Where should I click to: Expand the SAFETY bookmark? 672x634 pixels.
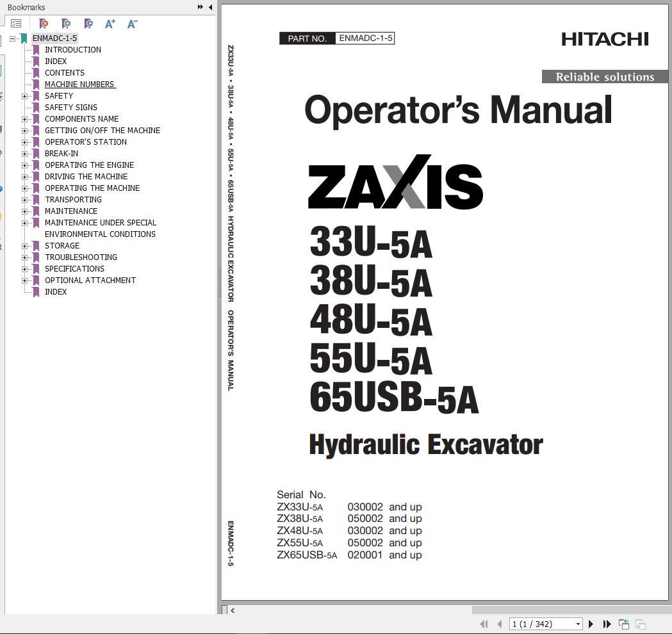pyautogui.click(x=24, y=96)
